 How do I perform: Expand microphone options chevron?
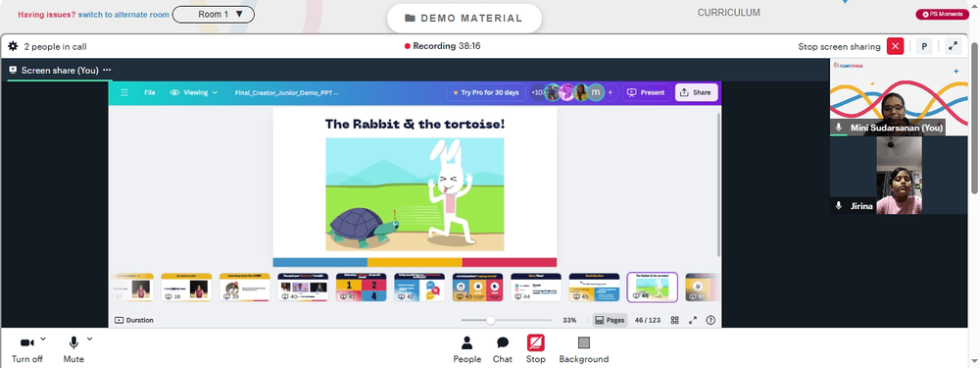coord(89,339)
